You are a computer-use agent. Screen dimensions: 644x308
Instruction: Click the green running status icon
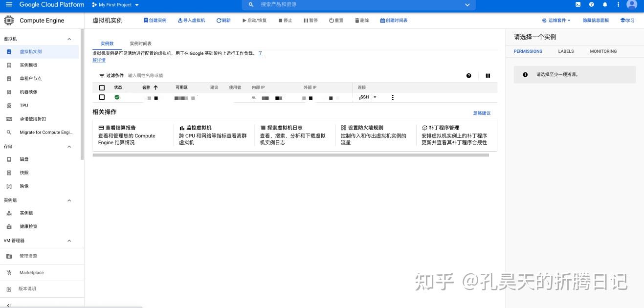coord(117,97)
